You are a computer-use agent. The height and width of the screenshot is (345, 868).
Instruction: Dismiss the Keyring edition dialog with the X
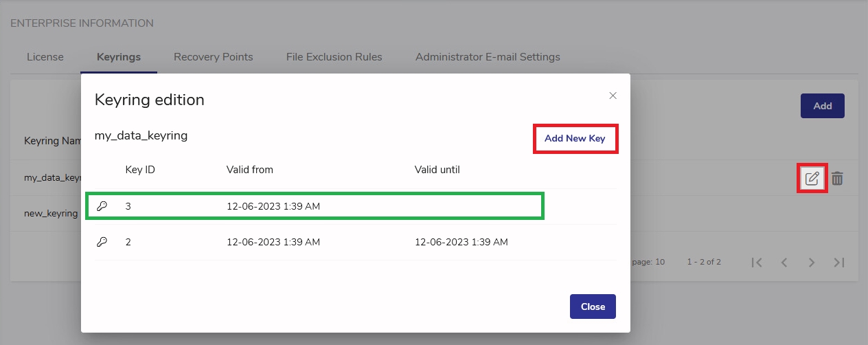(613, 96)
